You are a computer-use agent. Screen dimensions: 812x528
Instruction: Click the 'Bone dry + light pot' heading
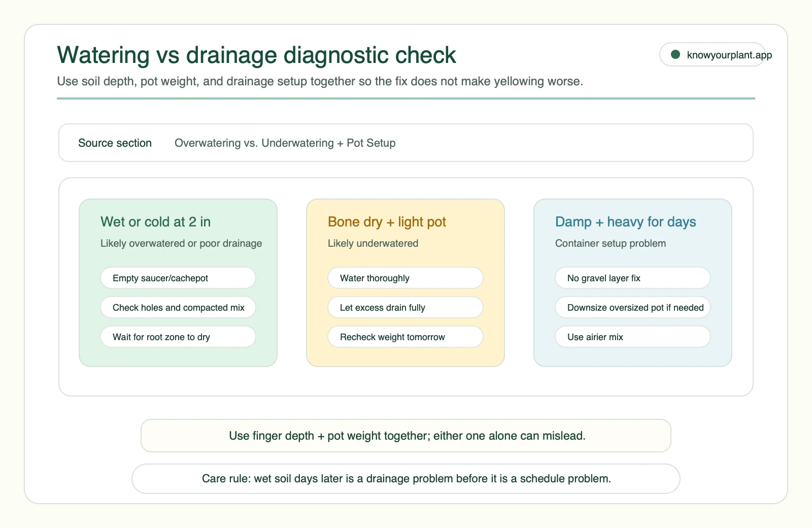[387, 222]
